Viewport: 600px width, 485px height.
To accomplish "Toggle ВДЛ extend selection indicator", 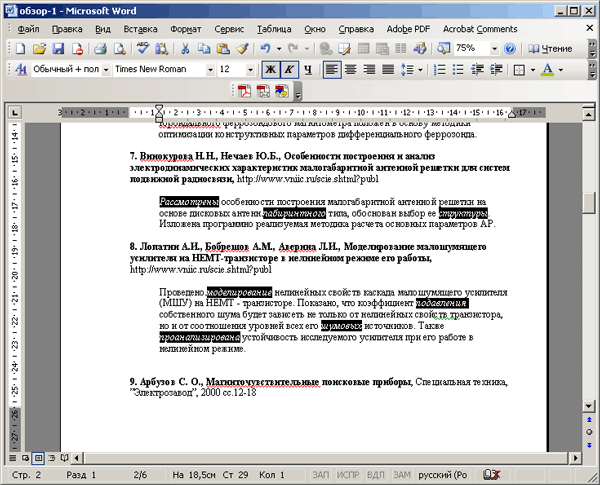I will coord(375,475).
